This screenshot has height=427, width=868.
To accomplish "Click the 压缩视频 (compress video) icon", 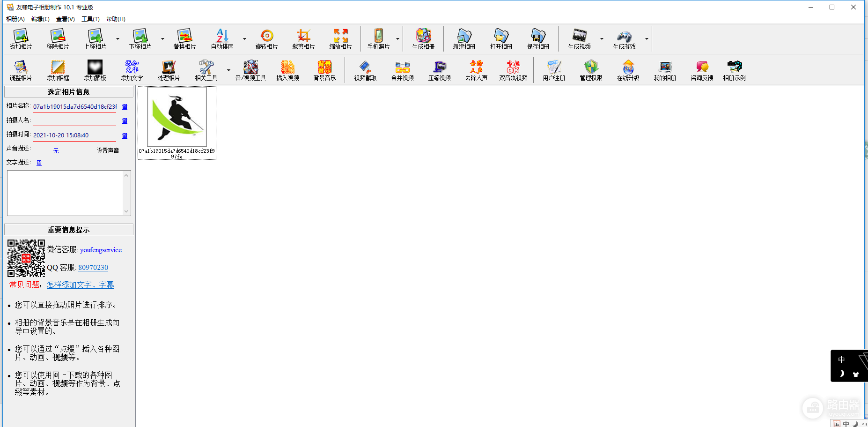I will [439, 70].
